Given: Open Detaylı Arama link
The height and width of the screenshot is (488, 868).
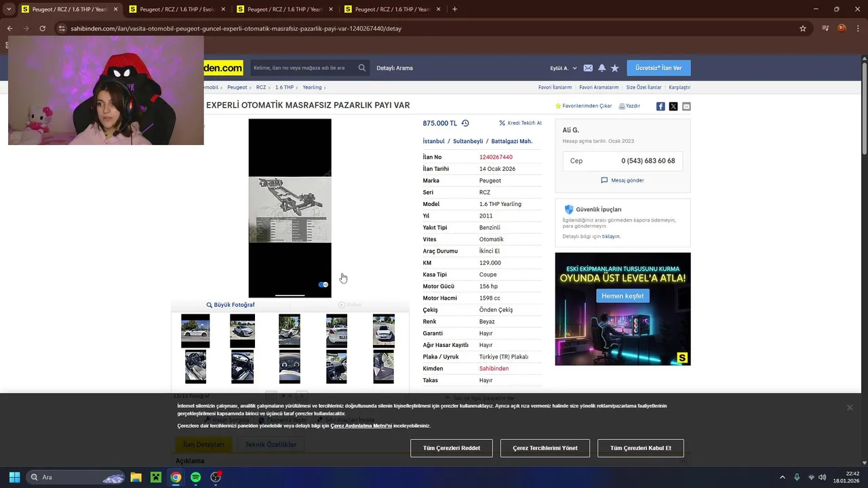Looking at the screenshot, I should (x=395, y=68).
